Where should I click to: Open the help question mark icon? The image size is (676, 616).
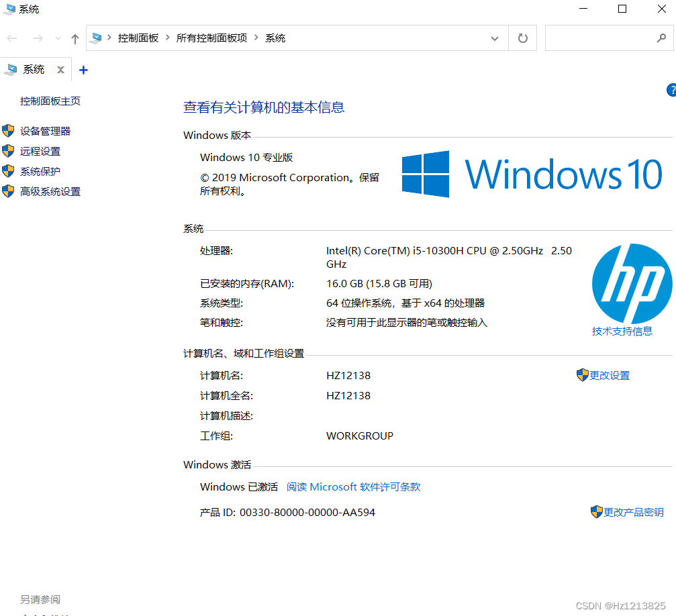tap(671, 90)
